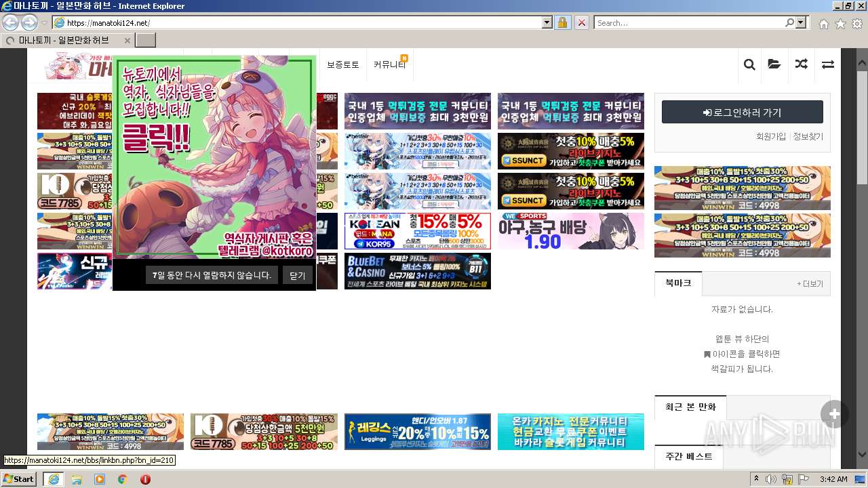This screenshot has height=488, width=868.
Task: Open a new blank browser tab
Action: click(145, 40)
